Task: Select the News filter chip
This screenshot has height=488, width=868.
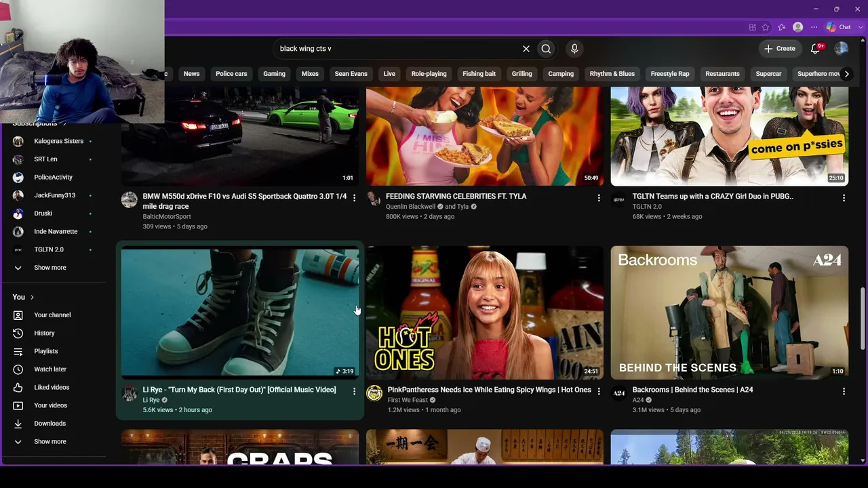Action: click(191, 74)
